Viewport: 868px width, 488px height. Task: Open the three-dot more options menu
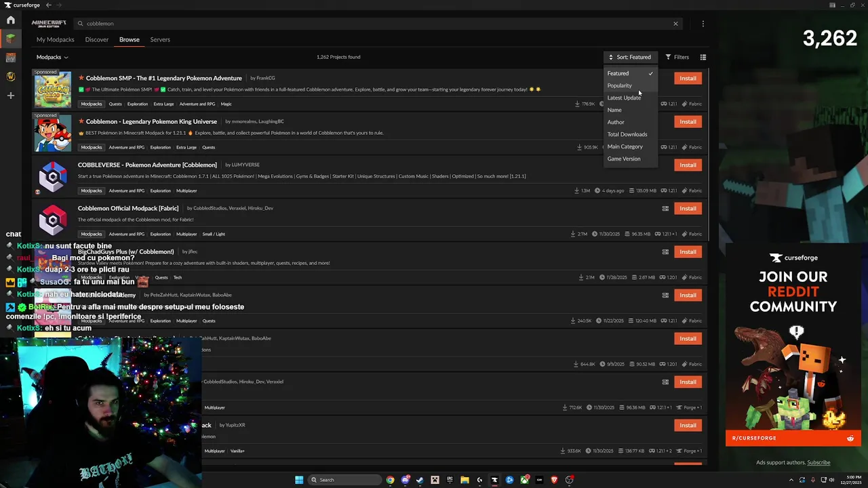point(703,24)
